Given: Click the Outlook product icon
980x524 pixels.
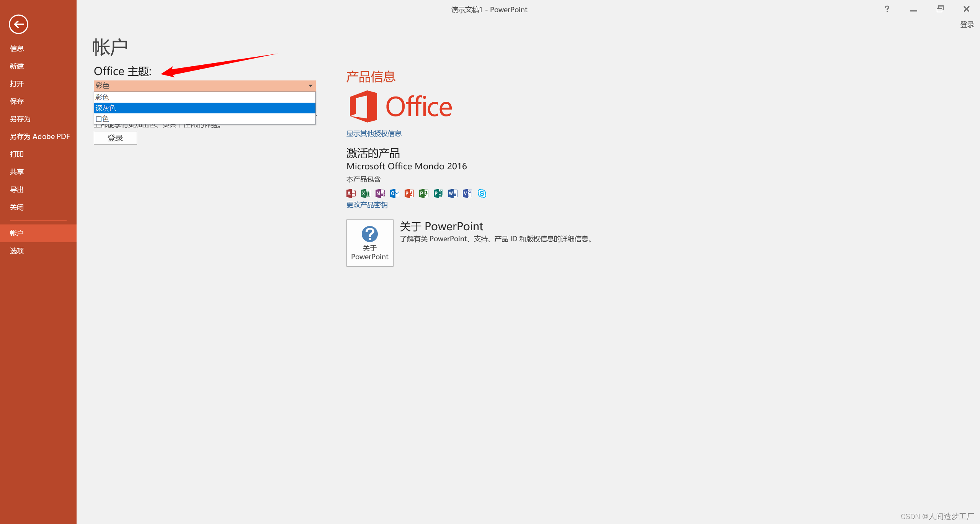Looking at the screenshot, I should [x=394, y=193].
